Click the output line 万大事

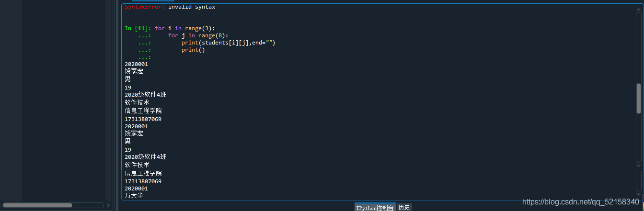click(x=134, y=195)
